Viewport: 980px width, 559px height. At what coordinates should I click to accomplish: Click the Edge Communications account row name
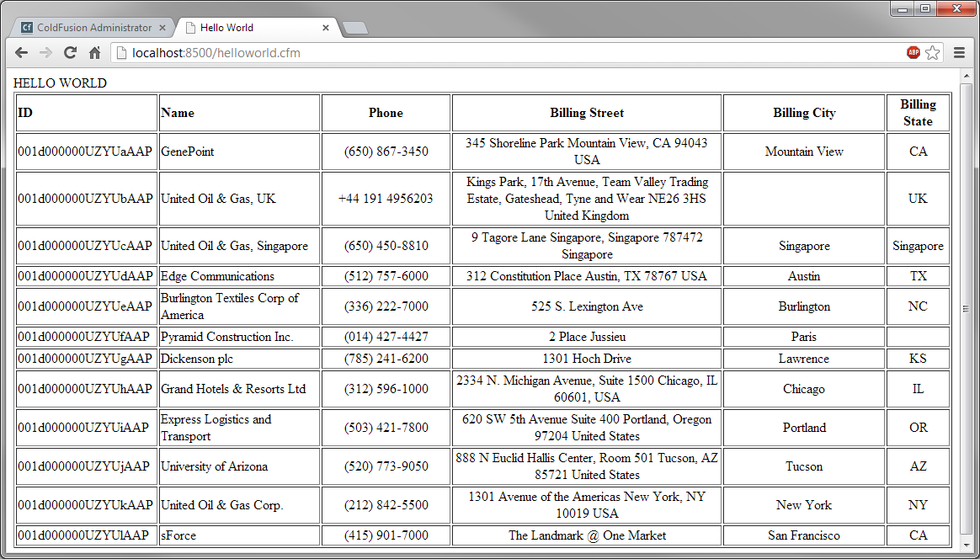point(217,276)
